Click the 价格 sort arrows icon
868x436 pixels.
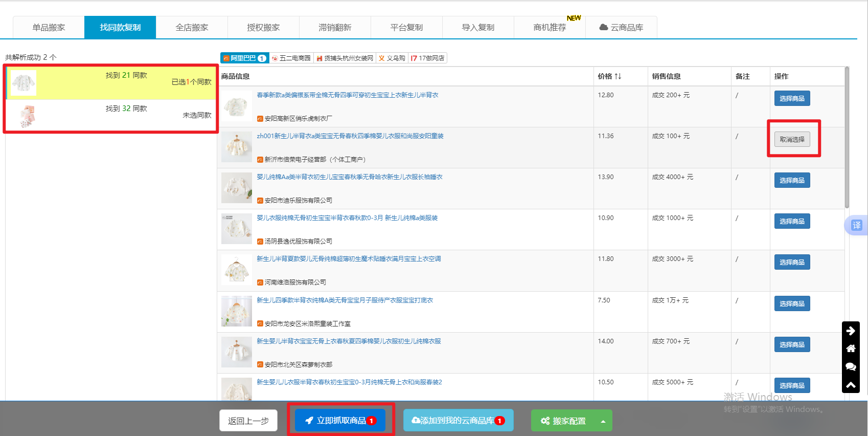click(618, 76)
